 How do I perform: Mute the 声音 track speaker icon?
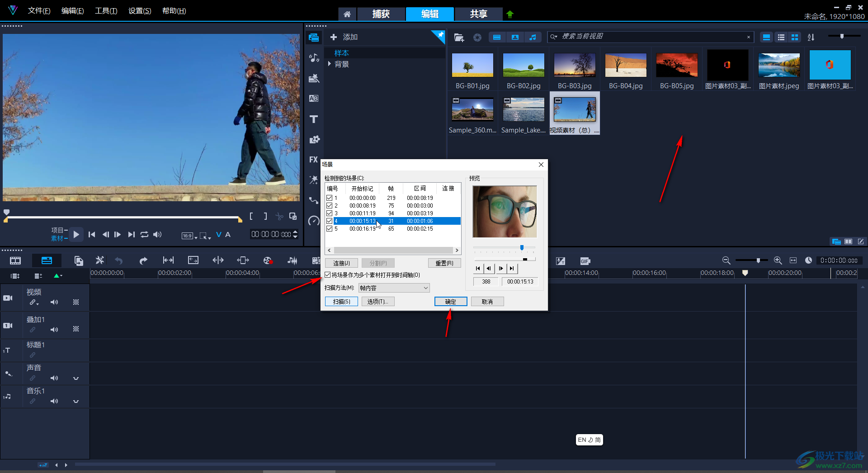pos(54,378)
